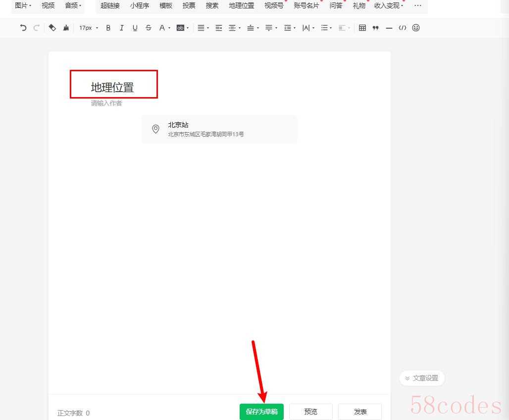Toggle underline formatting
The width and height of the screenshot is (509, 420).
135,28
